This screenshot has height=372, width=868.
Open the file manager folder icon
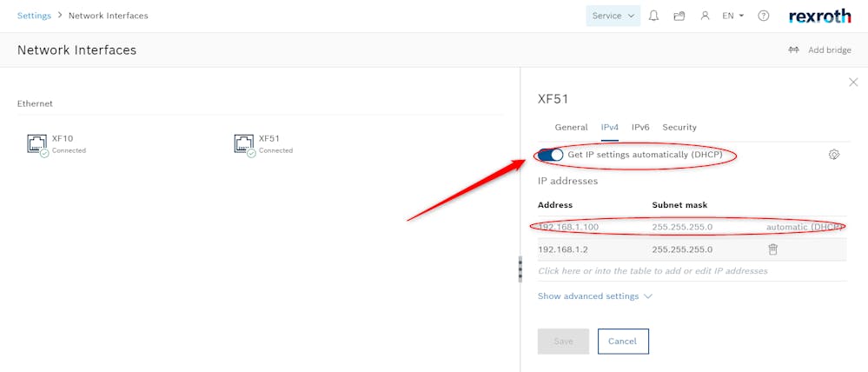pyautogui.click(x=679, y=16)
